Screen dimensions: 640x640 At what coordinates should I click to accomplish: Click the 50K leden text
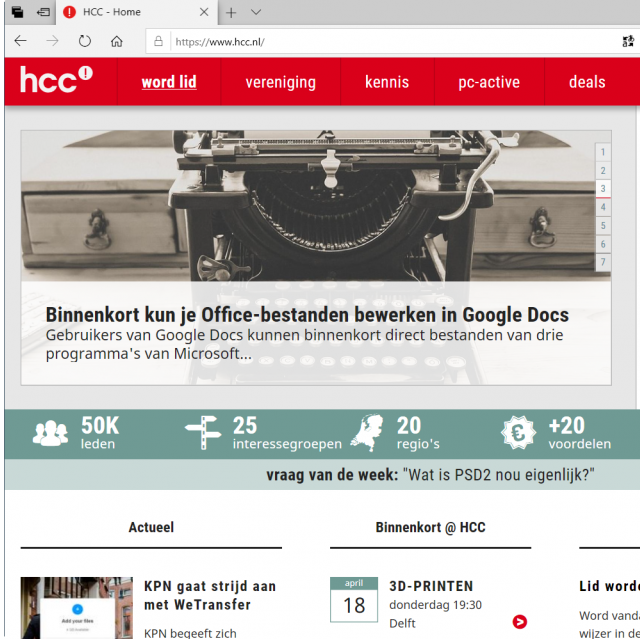[100, 433]
